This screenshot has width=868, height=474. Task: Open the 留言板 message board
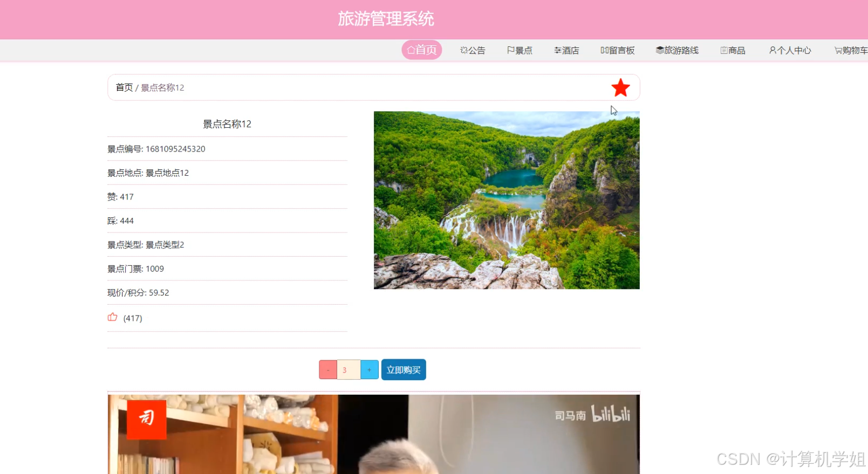tap(618, 50)
